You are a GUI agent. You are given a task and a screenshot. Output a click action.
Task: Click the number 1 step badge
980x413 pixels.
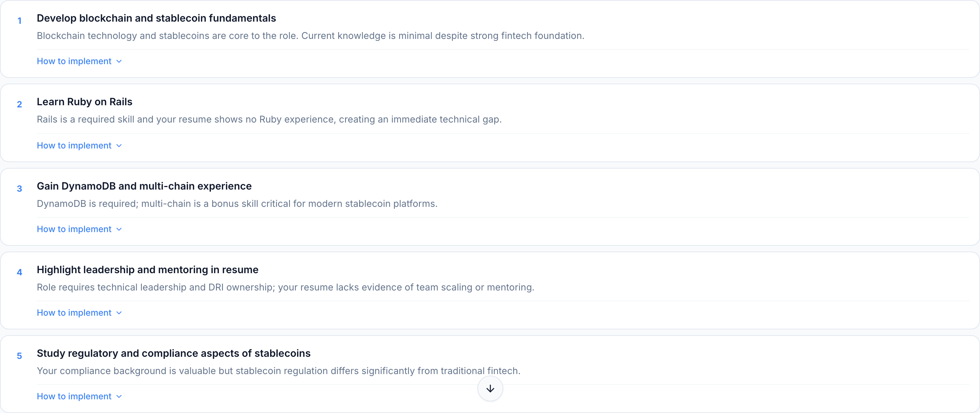coord(19,21)
